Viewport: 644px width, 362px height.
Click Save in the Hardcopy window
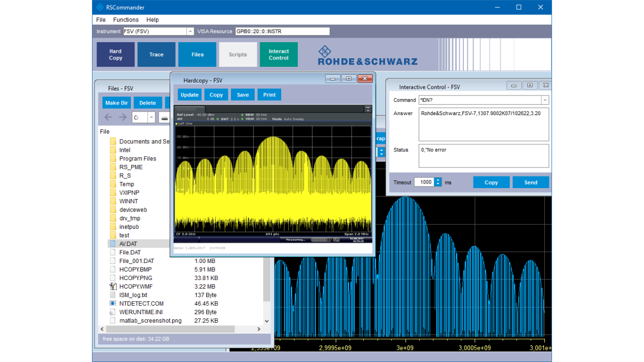click(243, 95)
